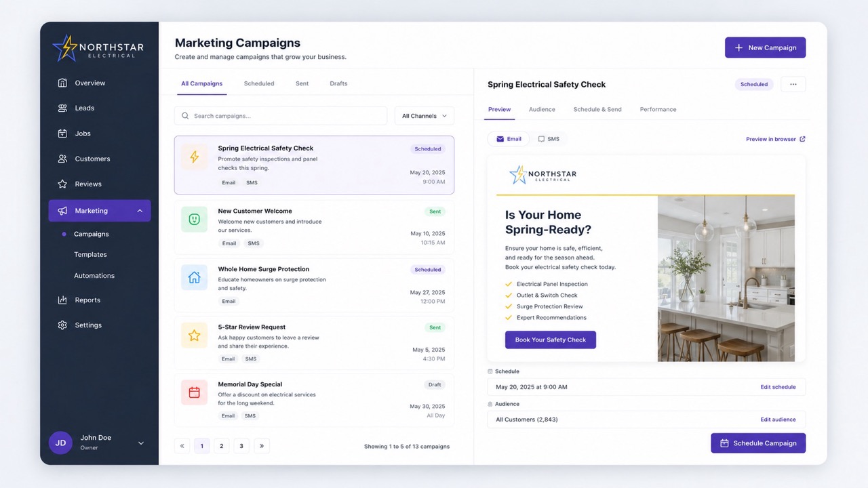
Task: Click the Marketing megaphone icon
Action: (62, 211)
